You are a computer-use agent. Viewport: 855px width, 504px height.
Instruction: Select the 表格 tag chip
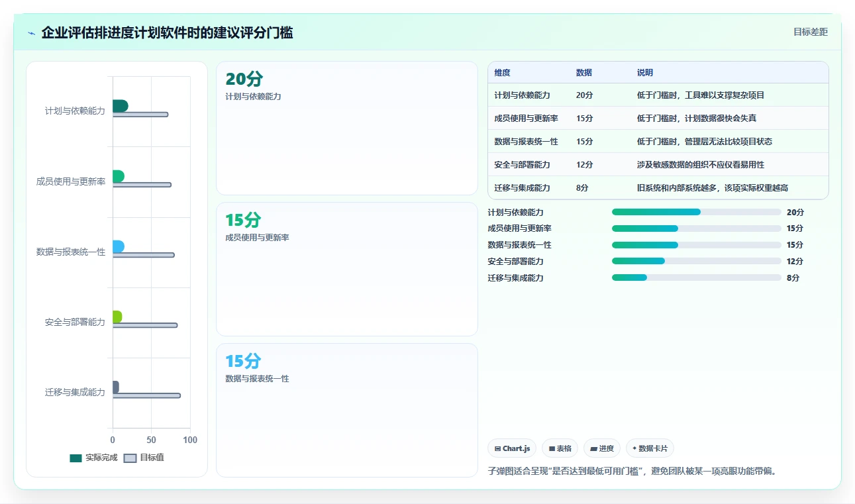[560, 448]
